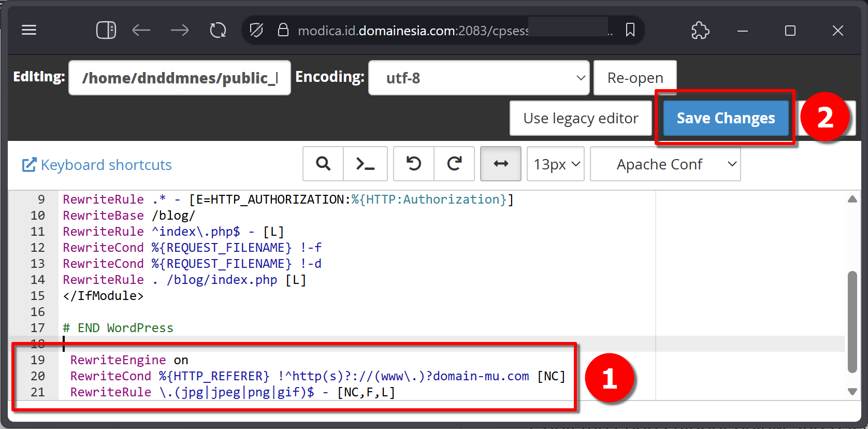This screenshot has width=868, height=429.
Task: Click the editor scrollbar down arrow
Action: coord(852,391)
